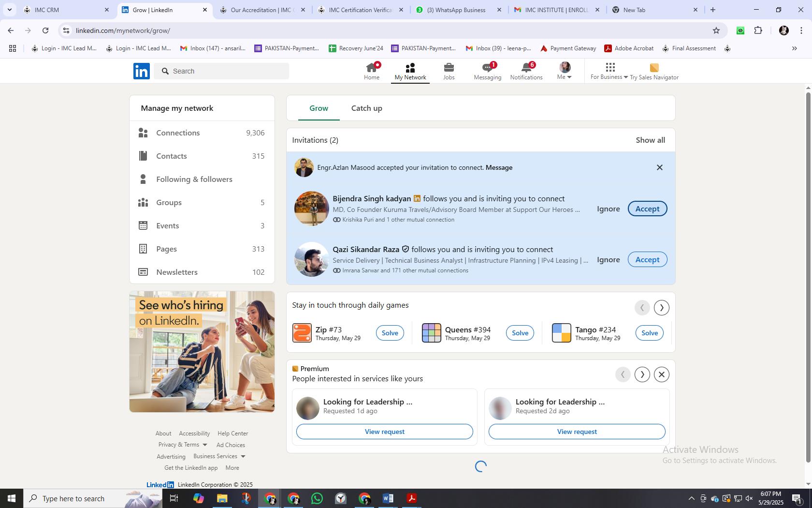Screen dimensions: 812x508
Task: Show next Premium service requests
Action: [x=642, y=374]
